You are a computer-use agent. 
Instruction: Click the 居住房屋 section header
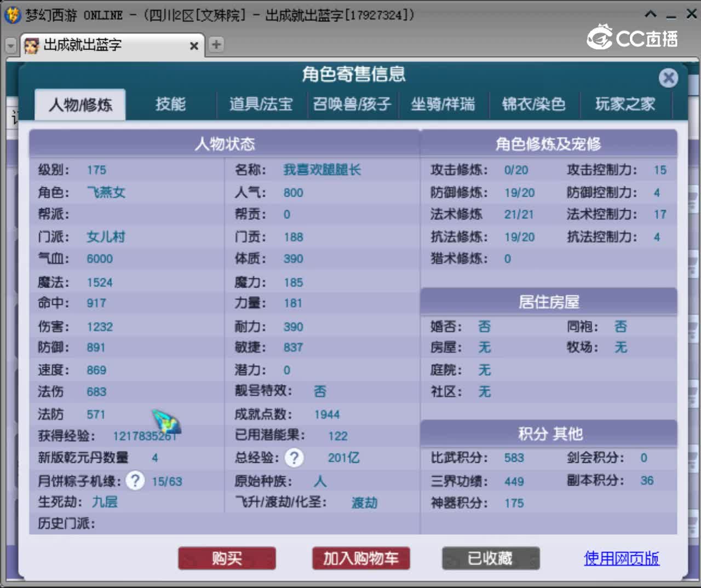click(548, 302)
